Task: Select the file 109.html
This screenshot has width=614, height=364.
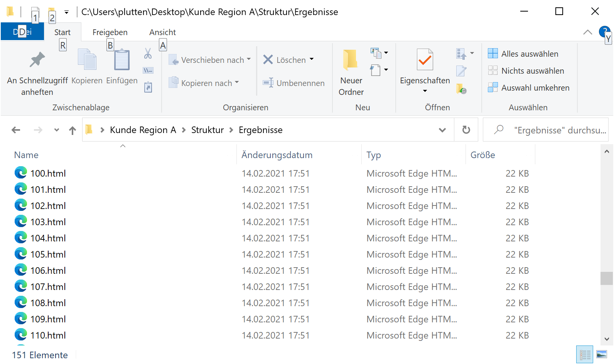Action: 48,319
